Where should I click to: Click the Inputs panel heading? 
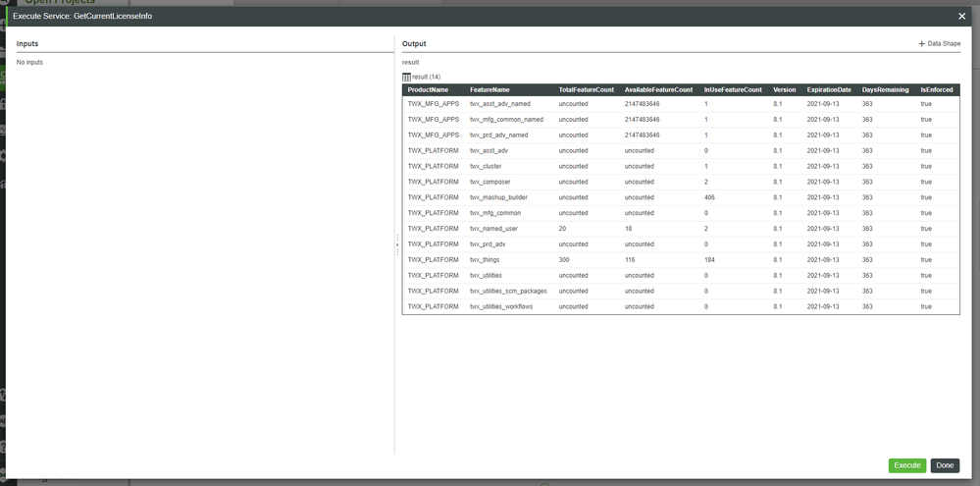[x=27, y=44]
